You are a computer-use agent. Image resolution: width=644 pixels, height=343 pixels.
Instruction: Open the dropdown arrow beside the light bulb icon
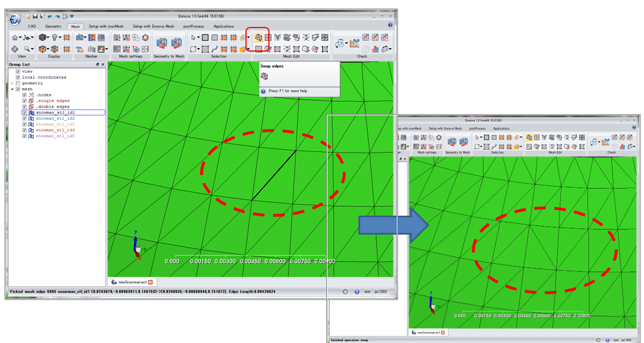[61, 38]
